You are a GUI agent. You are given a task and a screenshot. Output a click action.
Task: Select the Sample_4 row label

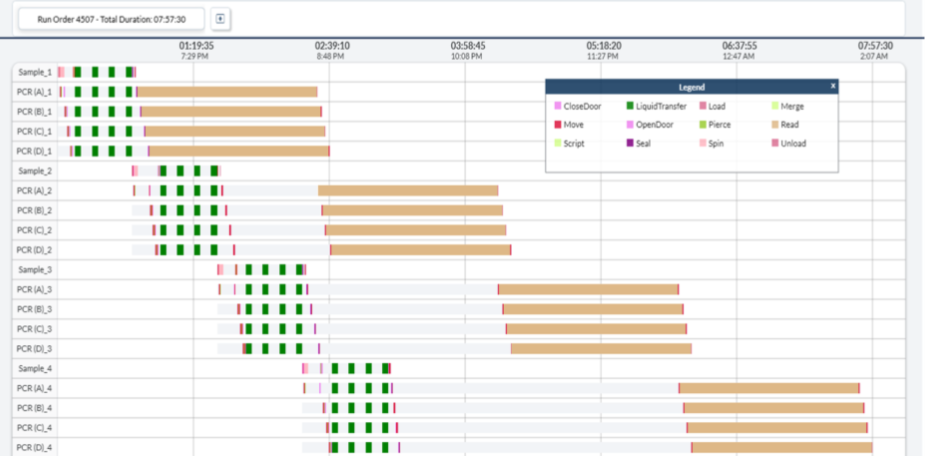pos(35,368)
